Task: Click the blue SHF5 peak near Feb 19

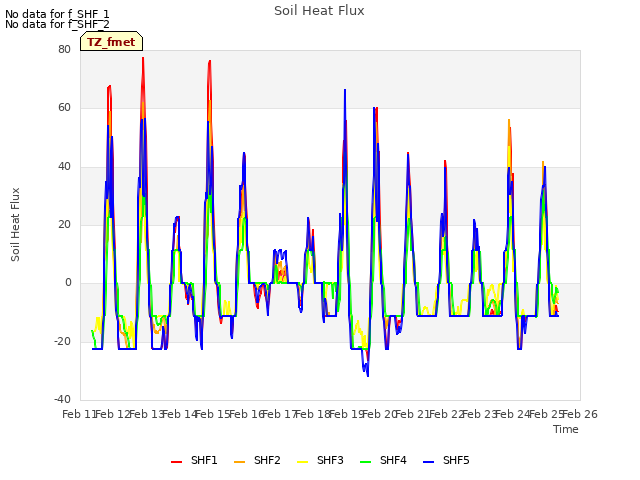Action: click(345, 90)
